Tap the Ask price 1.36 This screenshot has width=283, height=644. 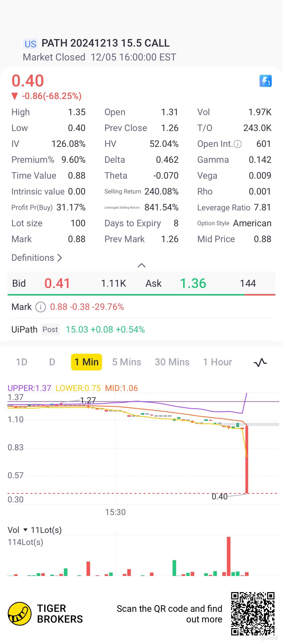click(x=193, y=283)
